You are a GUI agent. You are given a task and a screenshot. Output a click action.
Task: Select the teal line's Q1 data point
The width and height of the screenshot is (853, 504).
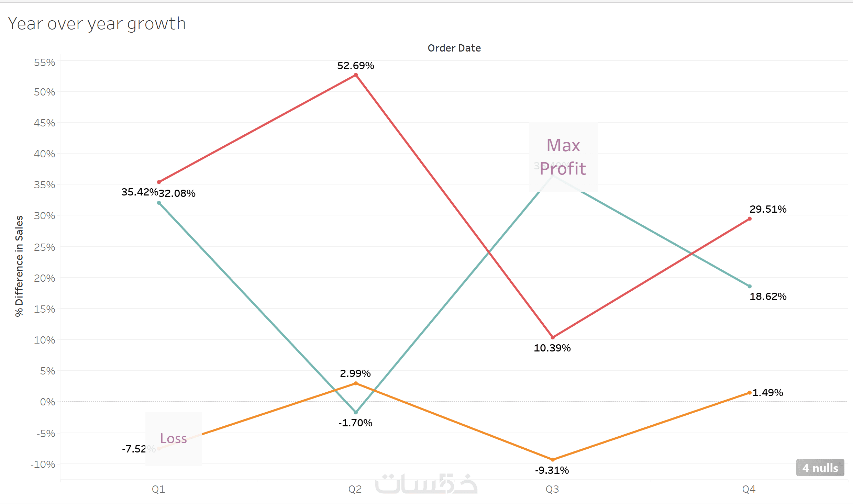159,203
